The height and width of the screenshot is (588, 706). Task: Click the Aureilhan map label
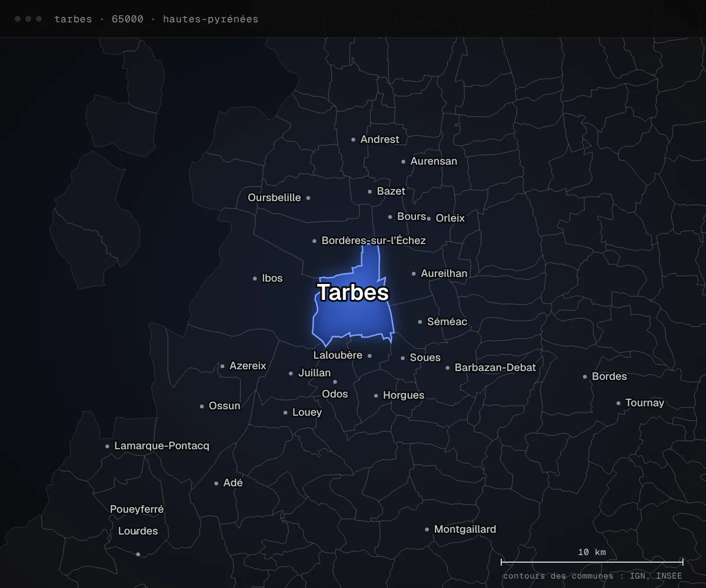(444, 273)
